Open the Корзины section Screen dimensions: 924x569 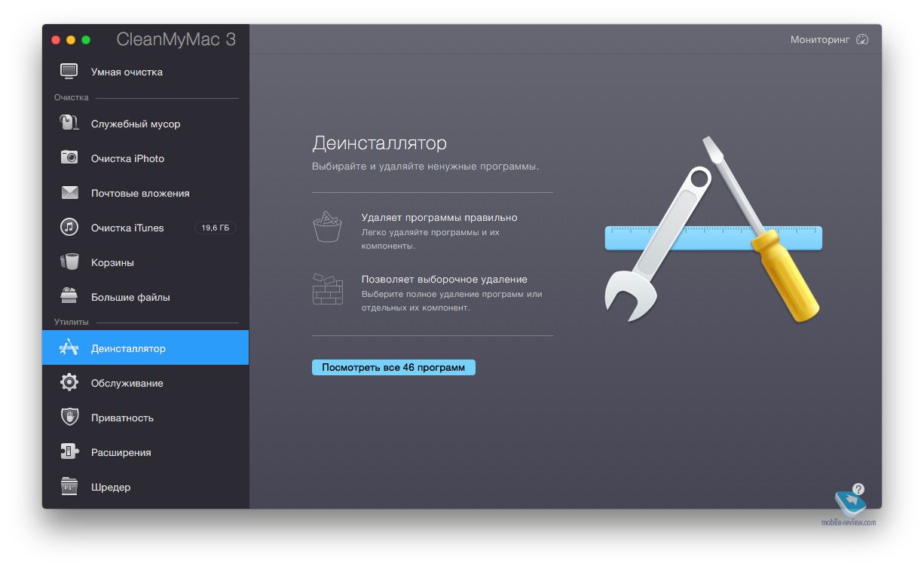tap(145, 262)
